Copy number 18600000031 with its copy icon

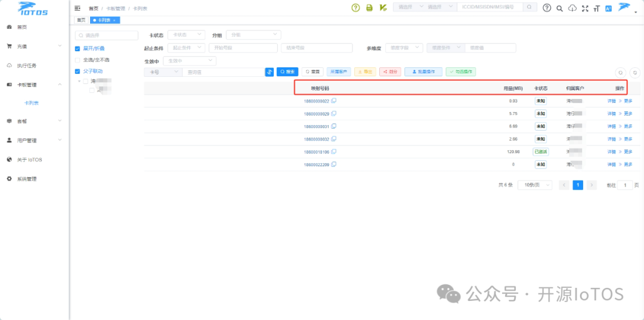click(x=334, y=126)
